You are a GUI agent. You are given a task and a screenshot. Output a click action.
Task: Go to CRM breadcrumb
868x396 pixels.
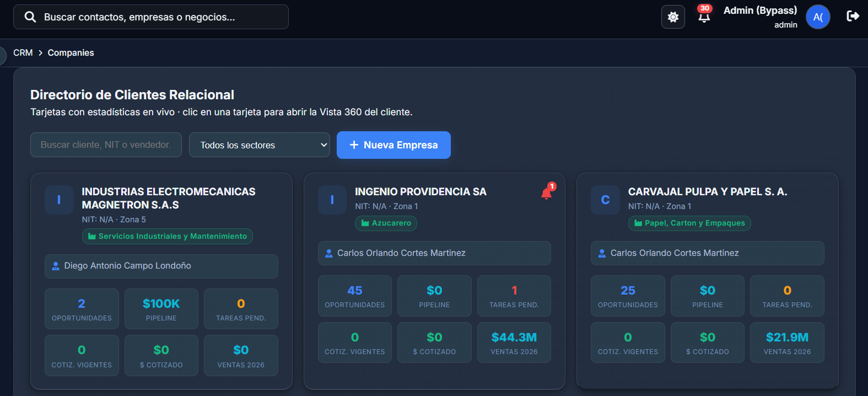click(x=23, y=53)
